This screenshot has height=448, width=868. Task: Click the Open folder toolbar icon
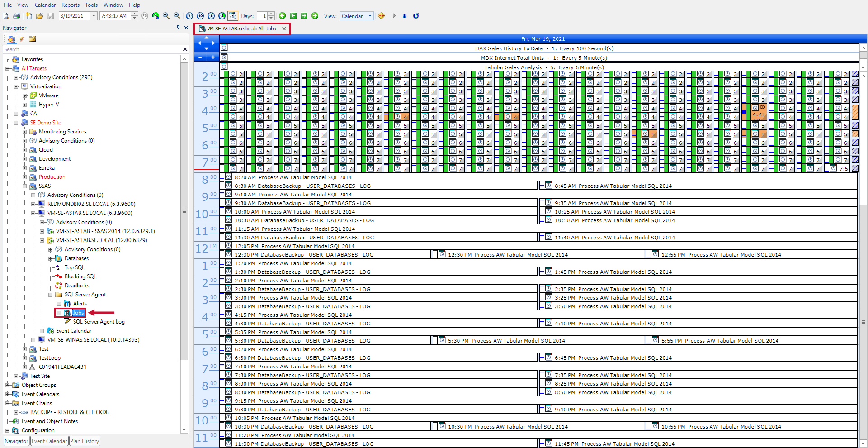40,16
